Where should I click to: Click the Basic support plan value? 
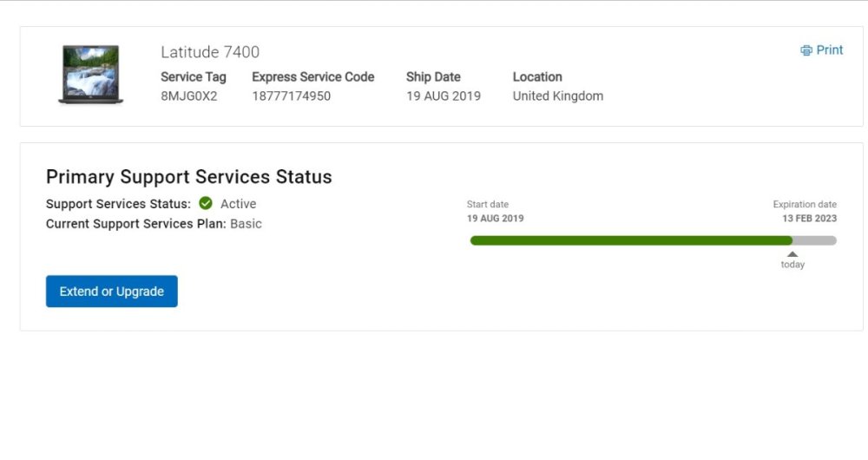[x=246, y=224]
